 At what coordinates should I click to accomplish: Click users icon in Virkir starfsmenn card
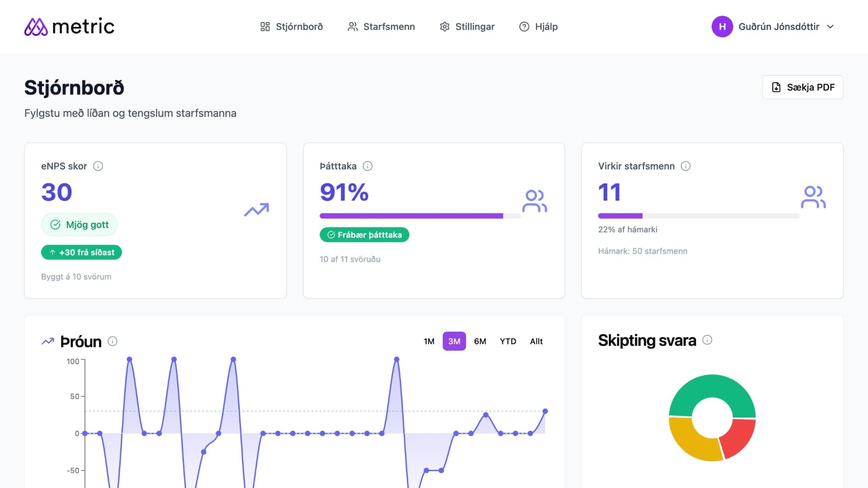813,197
